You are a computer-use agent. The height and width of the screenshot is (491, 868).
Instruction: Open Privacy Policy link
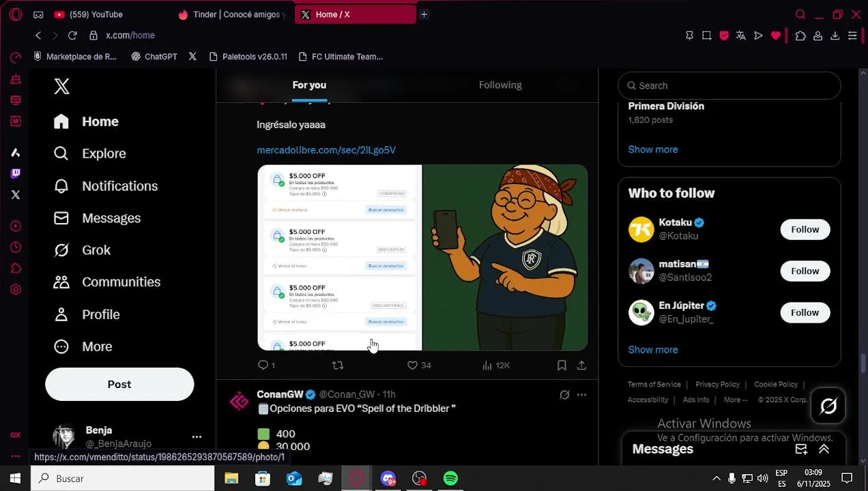(717, 385)
